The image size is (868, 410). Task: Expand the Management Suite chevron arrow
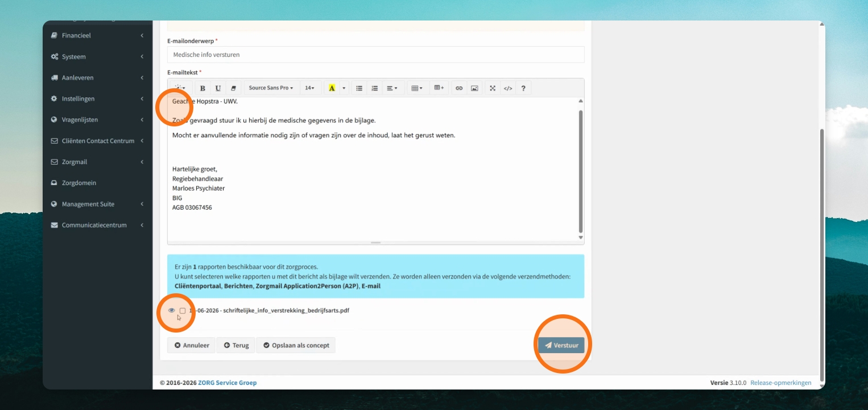pyautogui.click(x=142, y=204)
